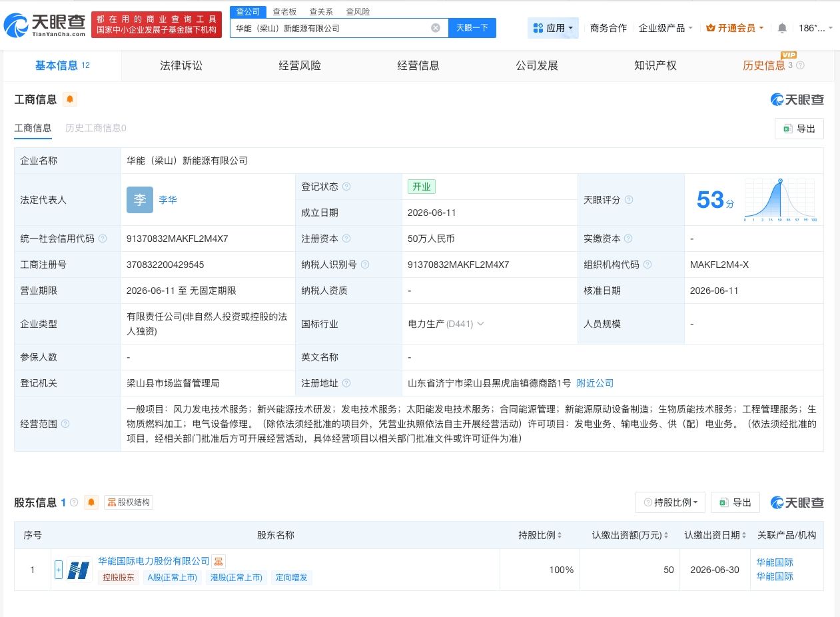The image size is (840, 617).
Task: Select the 查公司 search tab
Action: (x=248, y=11)
